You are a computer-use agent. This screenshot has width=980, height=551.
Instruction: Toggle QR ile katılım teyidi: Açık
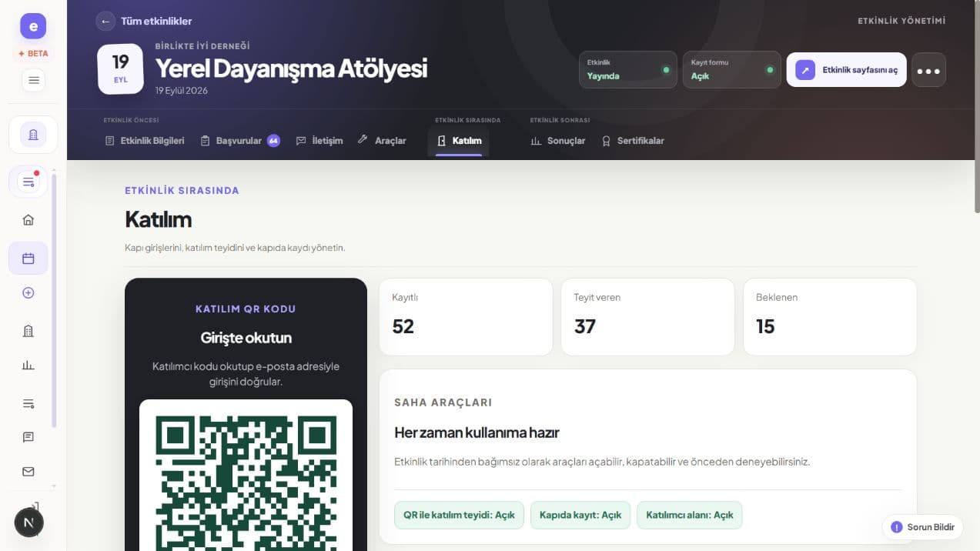coord(459,515)
